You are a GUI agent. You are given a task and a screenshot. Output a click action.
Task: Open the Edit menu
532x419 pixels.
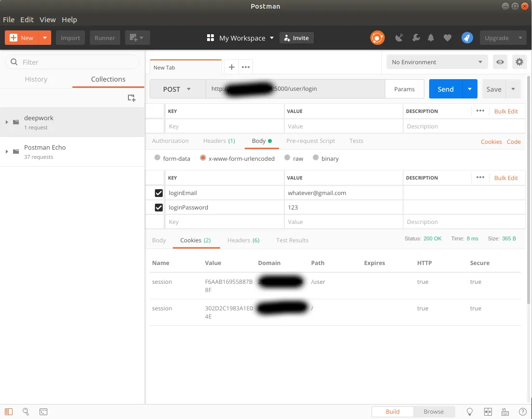coord(27,20)
